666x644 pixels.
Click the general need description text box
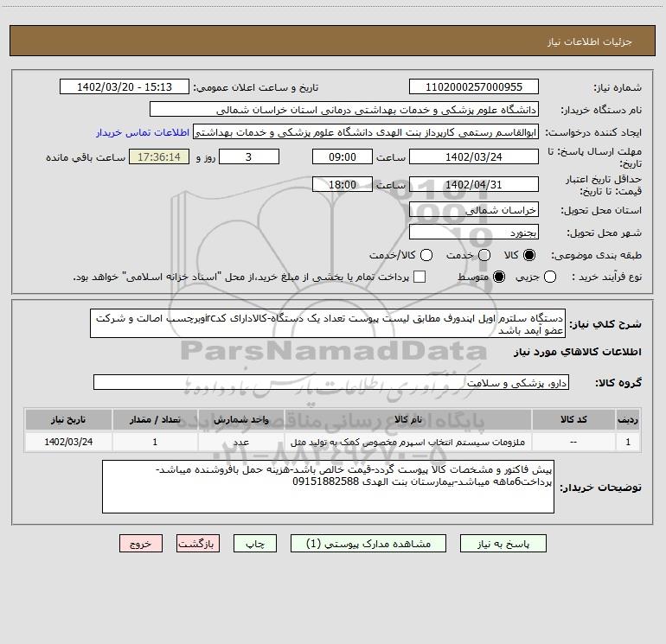(x=328, y=324)
